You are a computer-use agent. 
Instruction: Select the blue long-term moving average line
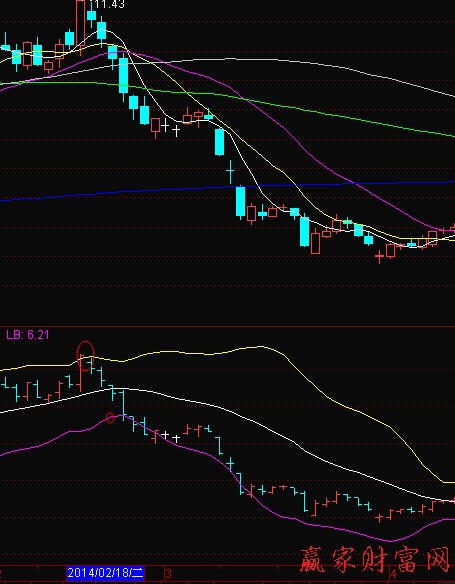pos(228,188)
